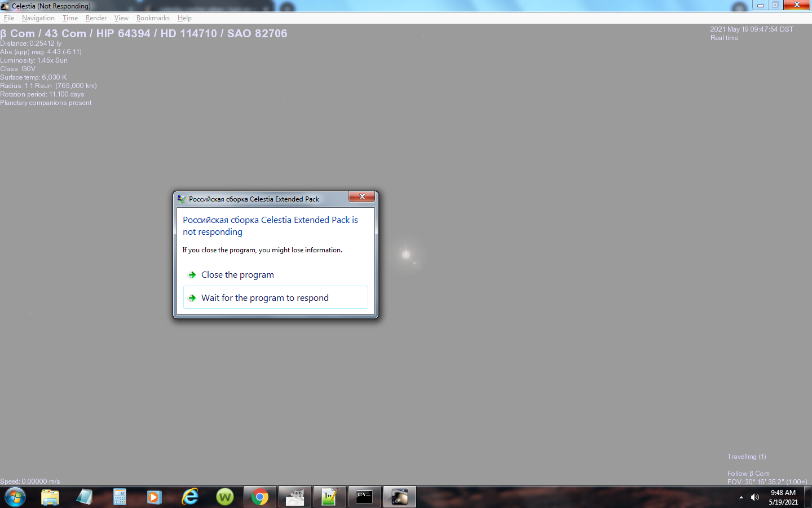This screenshot has height=508, width=812.
Task: Click the 'Follow β Com' status text
Action: (x=748, y=474)
